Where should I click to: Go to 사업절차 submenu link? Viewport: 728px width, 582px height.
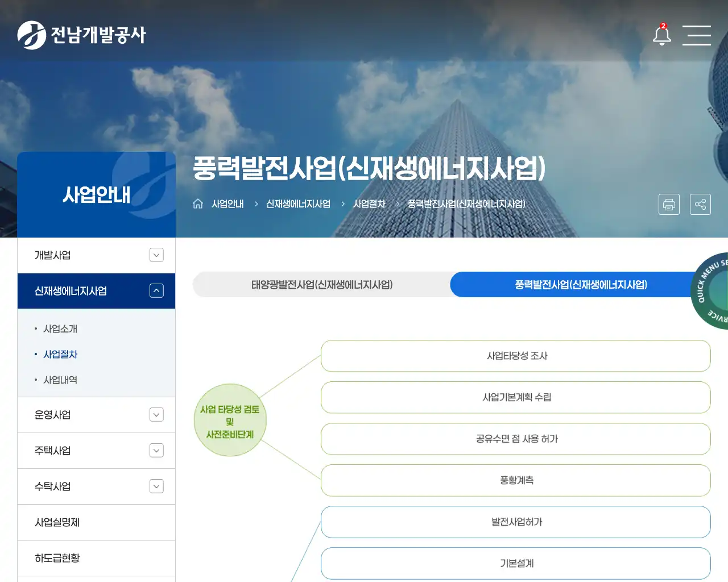[60, 355]
